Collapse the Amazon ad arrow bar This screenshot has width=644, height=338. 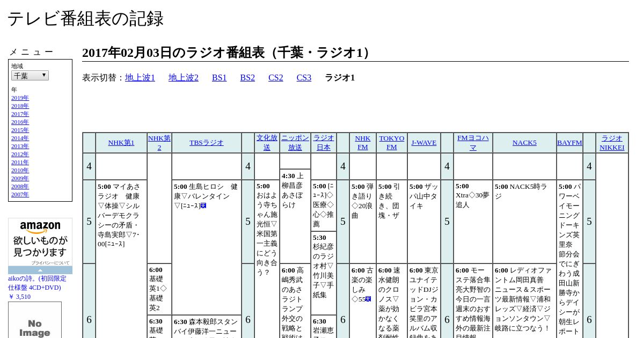(x=40, y=270)
